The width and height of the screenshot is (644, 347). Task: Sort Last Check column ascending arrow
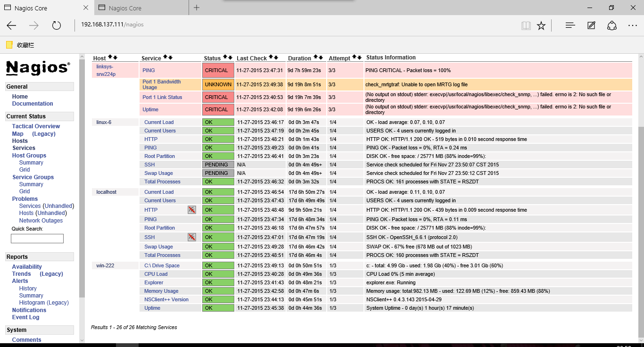point(271,58)
